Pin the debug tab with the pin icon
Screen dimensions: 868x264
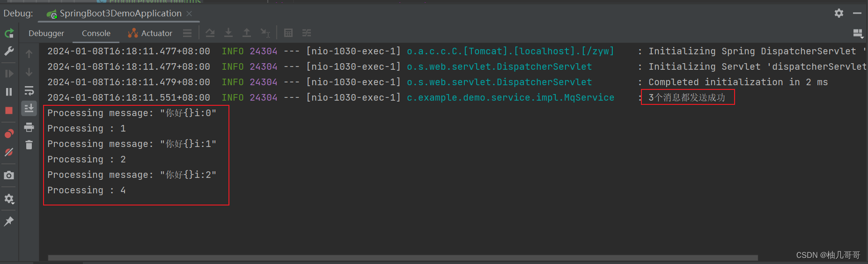click(9, 221)
